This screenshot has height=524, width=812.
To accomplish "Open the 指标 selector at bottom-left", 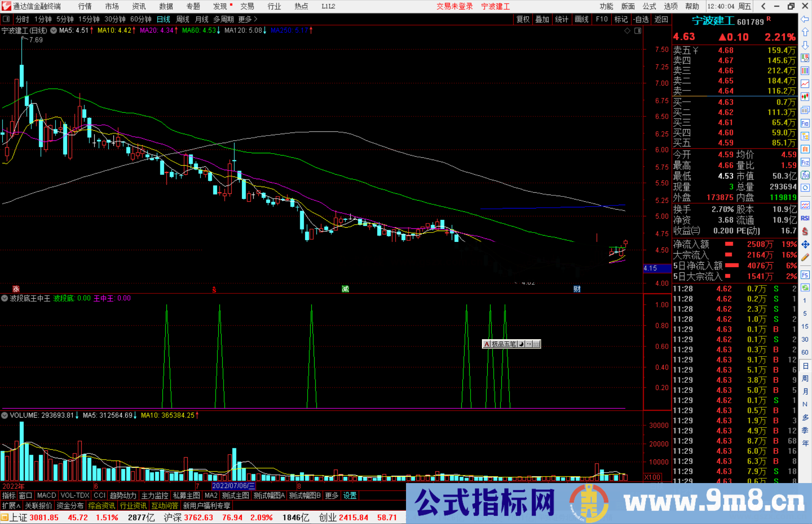I will 9,496.
